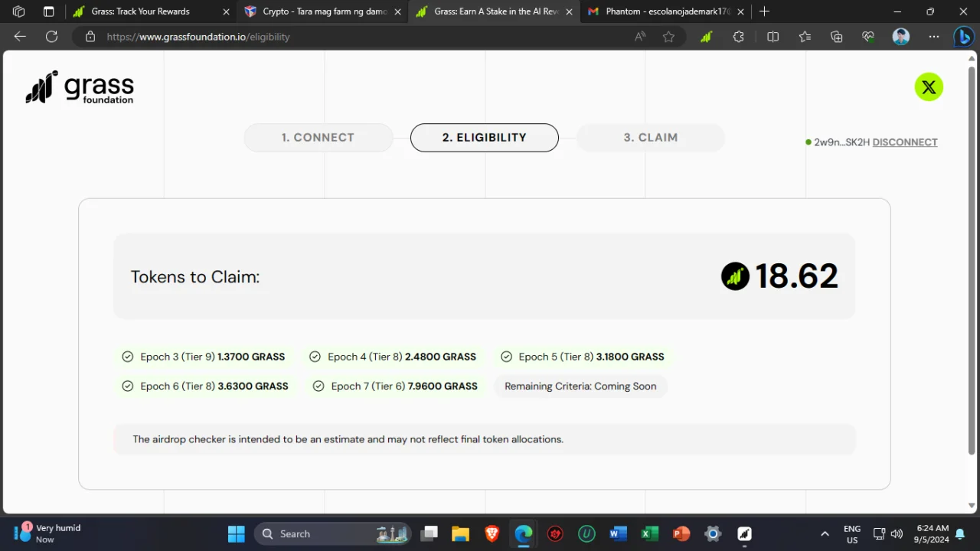
Task: Click the Epoch 6 checkmark icon
Action: (x=128, y=386)
